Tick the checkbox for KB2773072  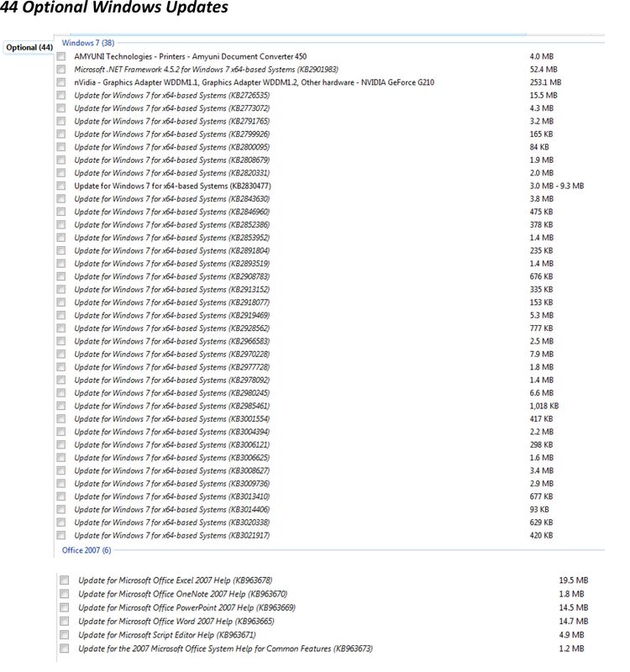61,108
